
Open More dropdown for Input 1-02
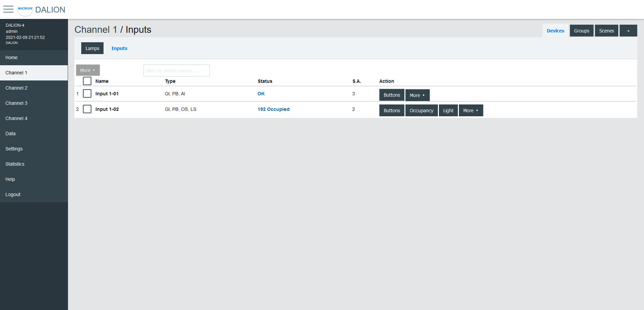click(x=471, y=111)
